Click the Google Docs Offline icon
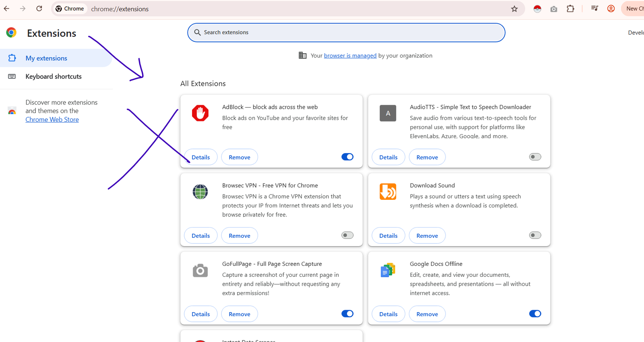Screen dimensions: 644x342 388,270
